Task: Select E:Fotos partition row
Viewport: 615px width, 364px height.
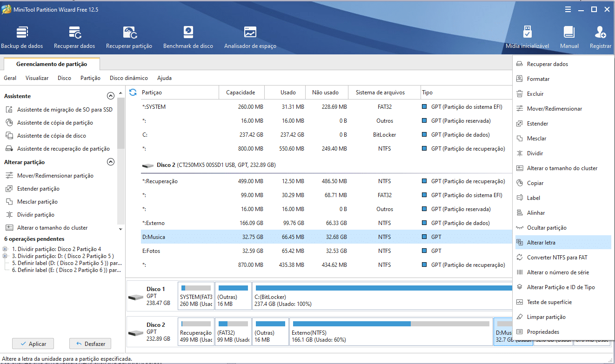Action: click(x=326, y=251)
